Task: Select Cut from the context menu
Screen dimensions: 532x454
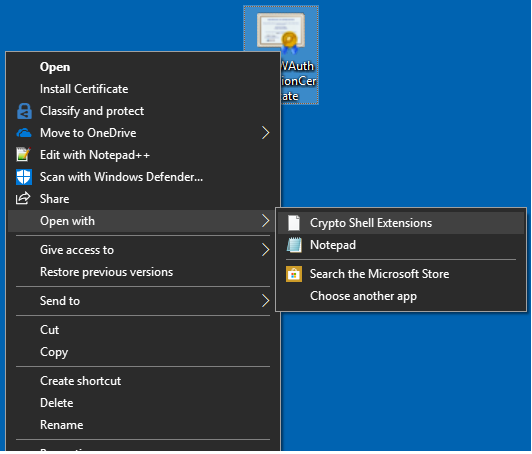Action: (143, 330)
